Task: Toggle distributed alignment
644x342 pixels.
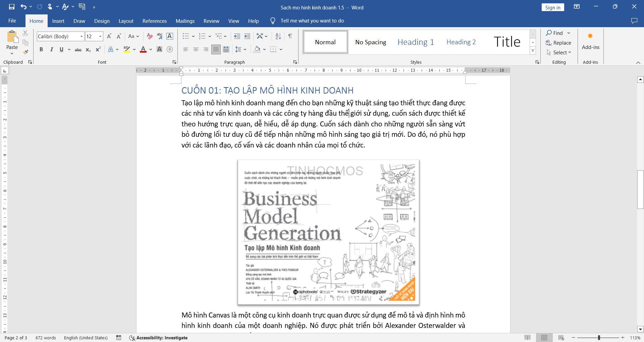Action: [226, 50]
